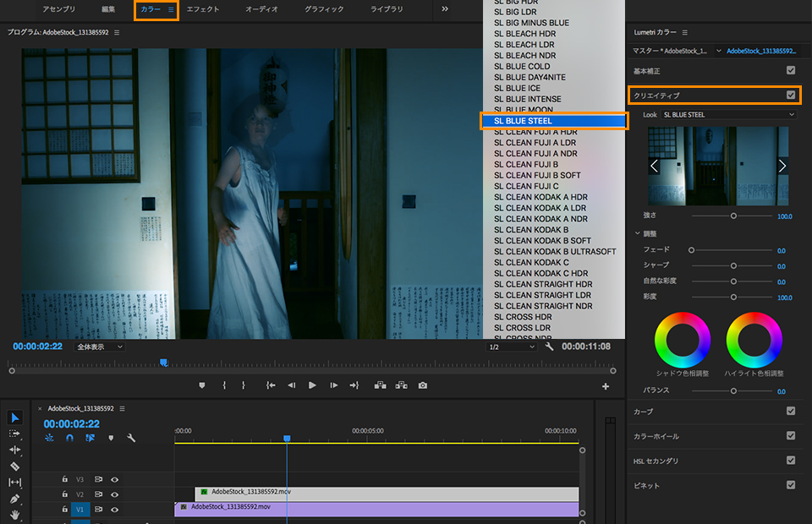
Task: Toggle timeline snap magnet icon
Action: coord(70,438)
